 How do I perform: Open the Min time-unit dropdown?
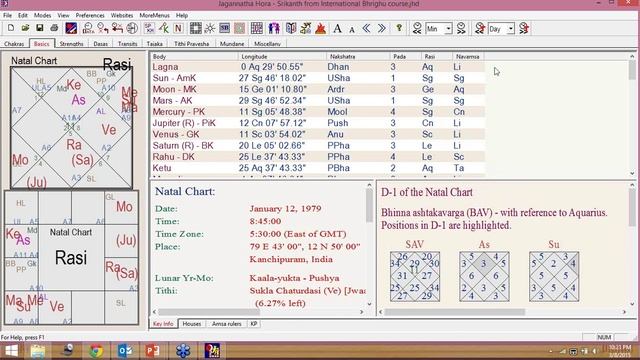(448, 29)
